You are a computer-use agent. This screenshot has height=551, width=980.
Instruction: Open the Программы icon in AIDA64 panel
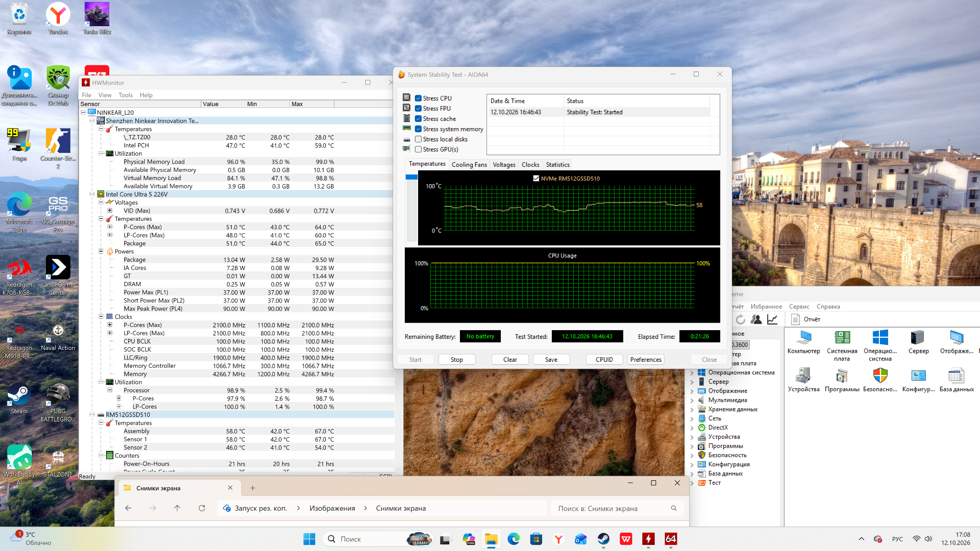click(842, 380)
